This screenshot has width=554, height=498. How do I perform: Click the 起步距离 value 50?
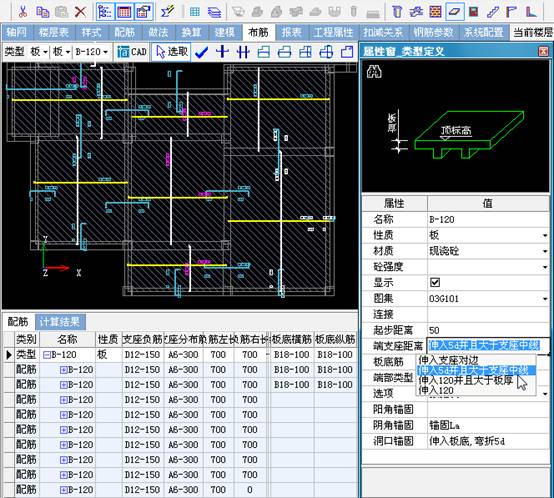488,331
